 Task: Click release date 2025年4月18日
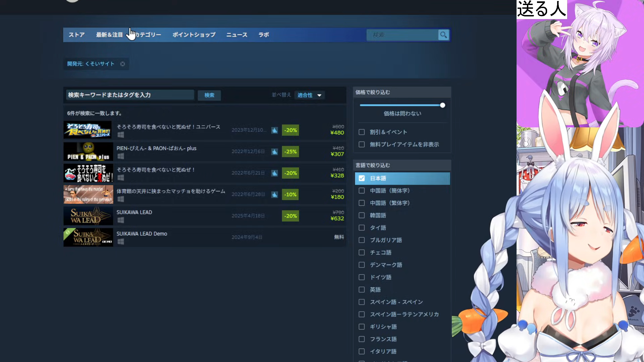pos(248,216)
